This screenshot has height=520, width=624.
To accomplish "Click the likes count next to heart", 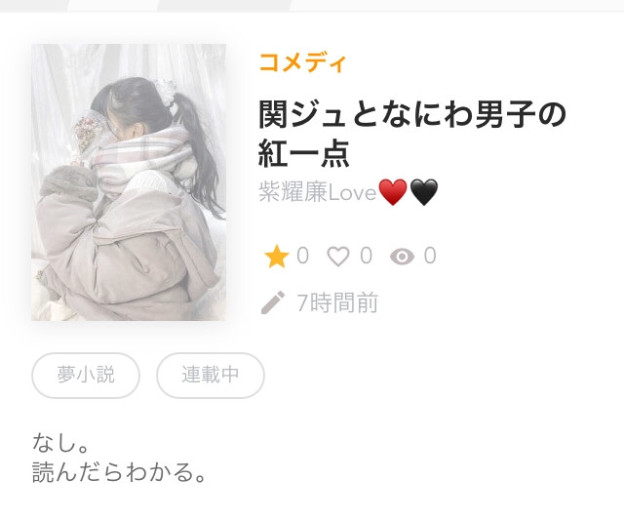I will pos(366,255).
